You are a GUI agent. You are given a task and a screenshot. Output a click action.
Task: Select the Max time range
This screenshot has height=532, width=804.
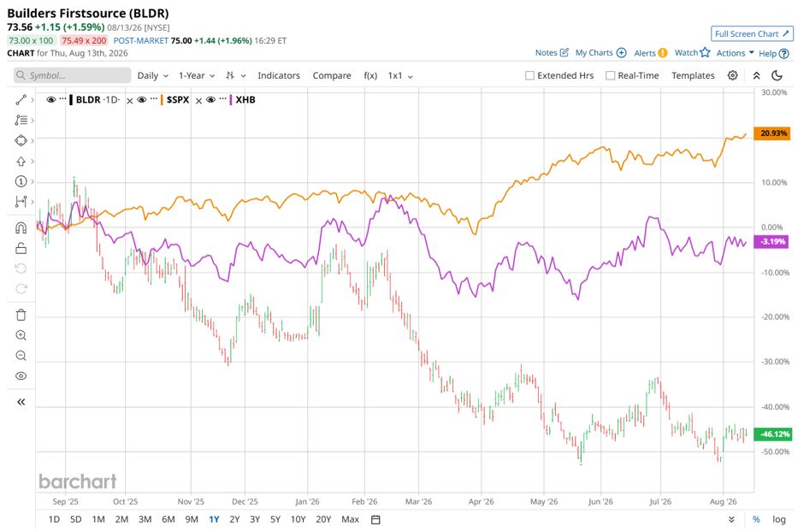(350, 520)
